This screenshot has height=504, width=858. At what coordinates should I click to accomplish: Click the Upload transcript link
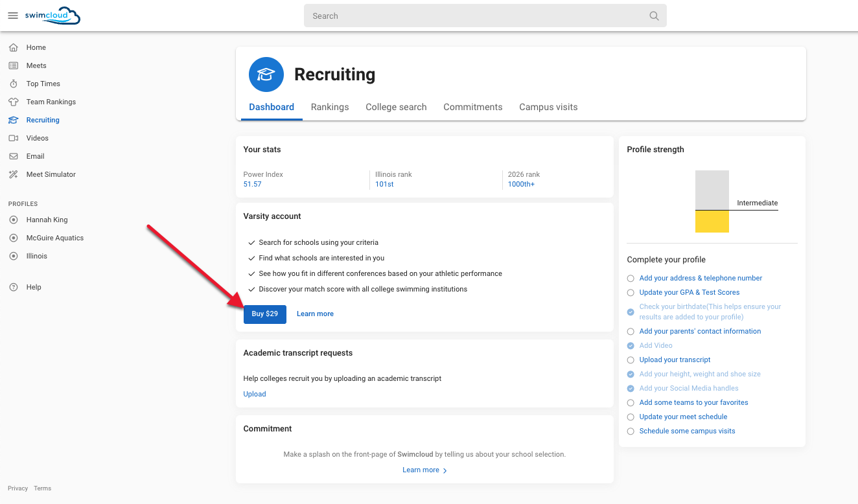pyautogui.click(x=255, y=394)
